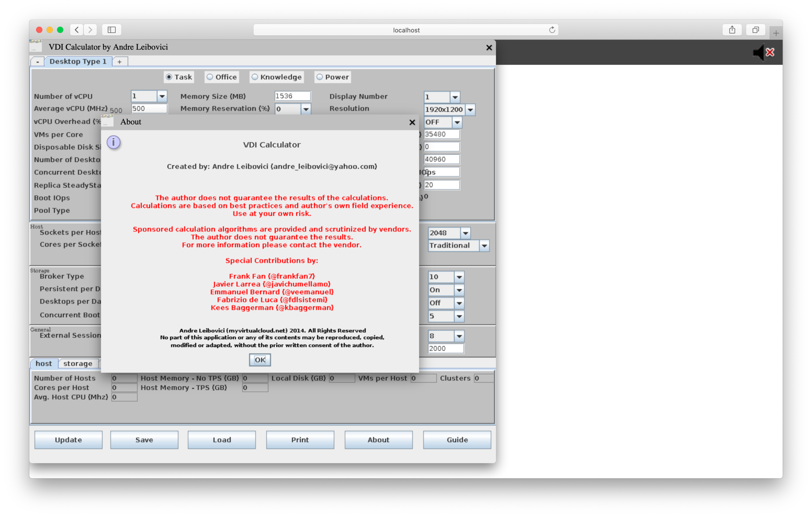812x517 pixels.
Task: Open the browser share icon
Action: [732, 30]
